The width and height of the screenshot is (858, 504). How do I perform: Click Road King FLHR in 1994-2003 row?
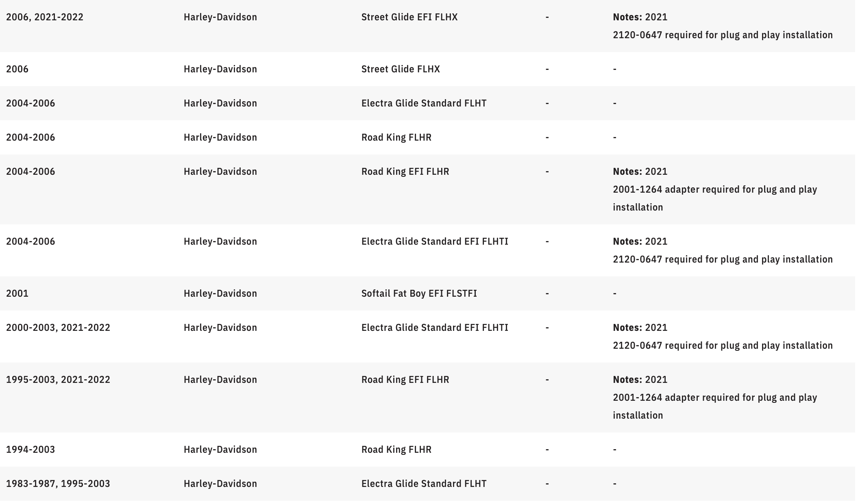396,450
